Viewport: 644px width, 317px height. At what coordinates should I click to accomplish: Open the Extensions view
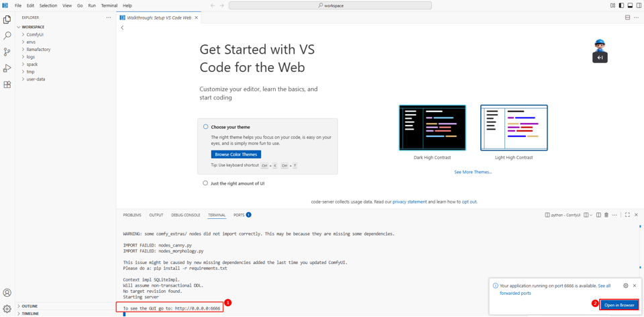pos(7,85)
